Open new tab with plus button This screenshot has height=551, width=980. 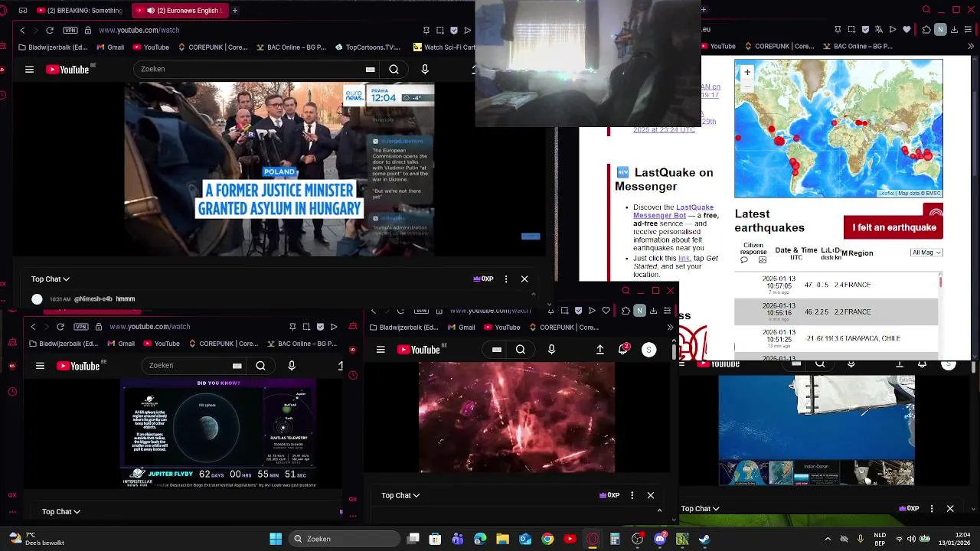click(235, 11)
